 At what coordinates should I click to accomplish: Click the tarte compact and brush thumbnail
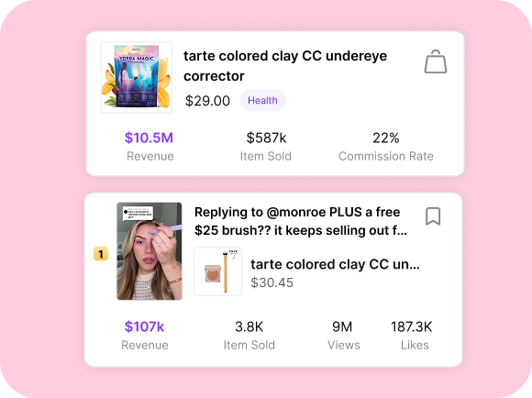(217, 271)
